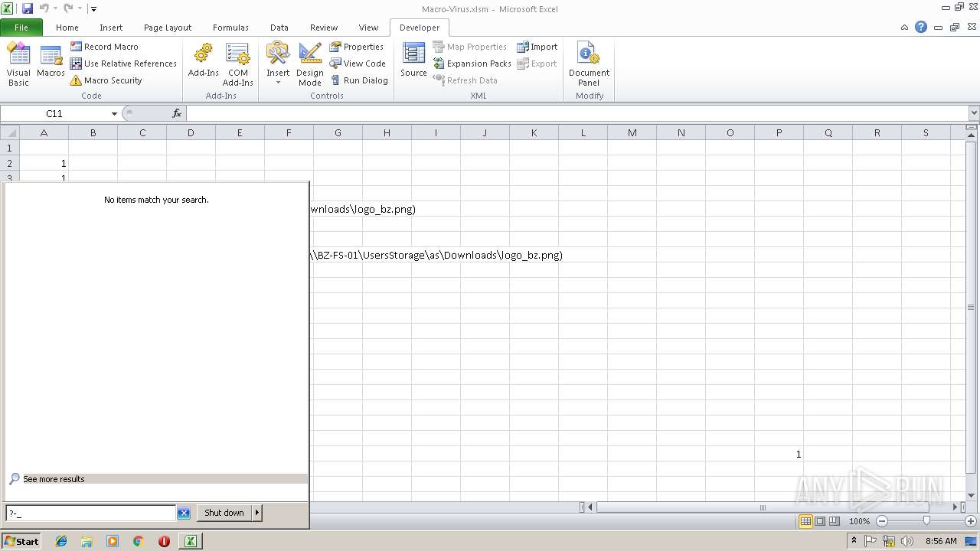Switch to the Home tab

pyautogui.click(x=67, y=28)
